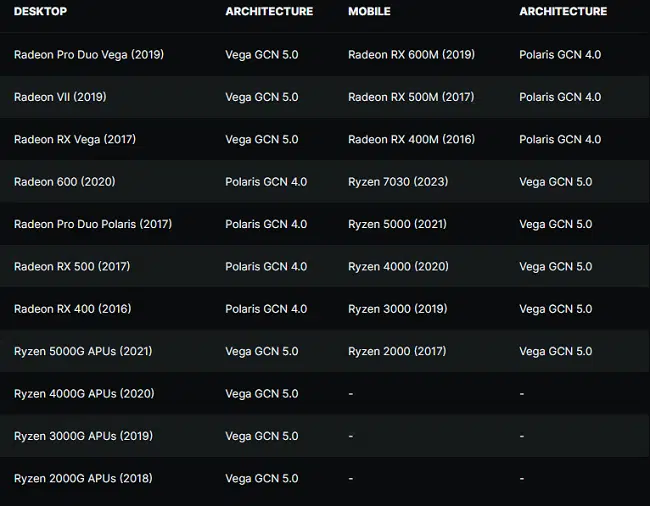Select Vega GCN 5.0 for Ryzen 3000G APUs
Viewport: 650px width, 506px height.
[x=262, y=436]
